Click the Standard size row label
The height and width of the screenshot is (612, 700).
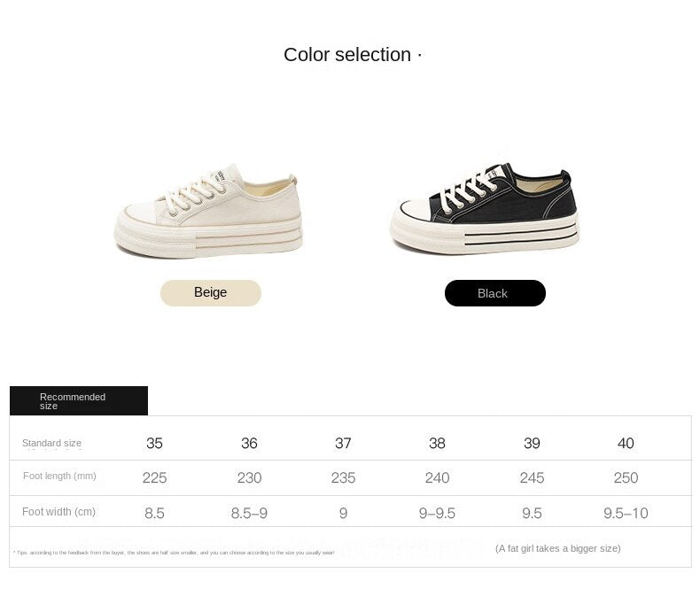pyautogui.click(x=51, y=443)
